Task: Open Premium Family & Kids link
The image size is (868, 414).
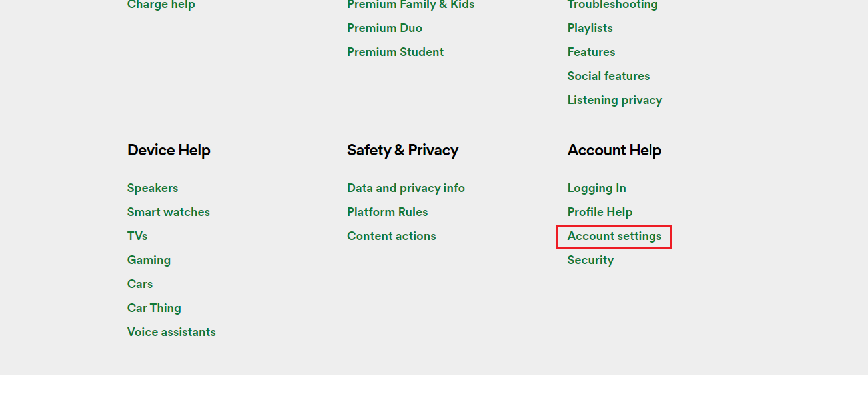Action: [x=410, y=5]
